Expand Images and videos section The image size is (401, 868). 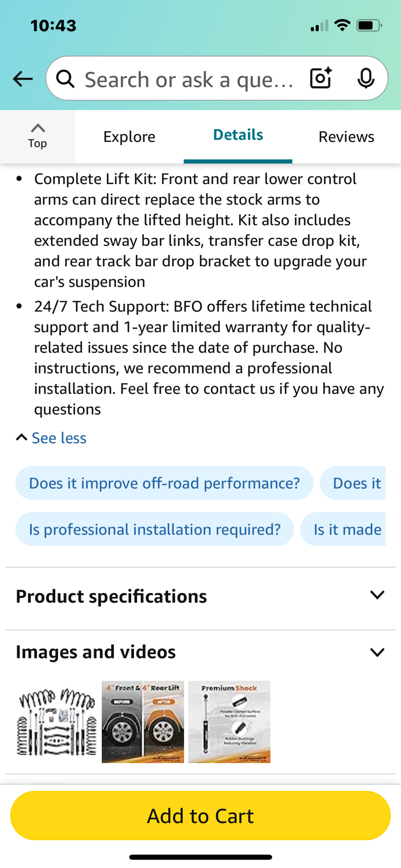377,652
